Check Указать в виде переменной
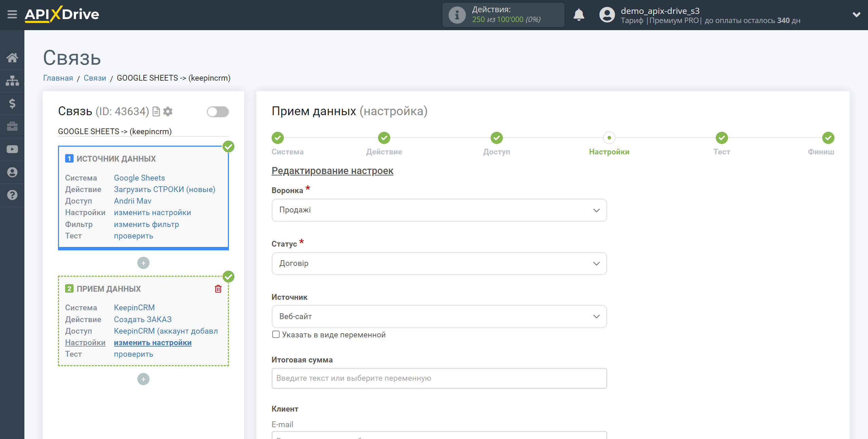Screen dimensions: 868x439 point(276,335)
